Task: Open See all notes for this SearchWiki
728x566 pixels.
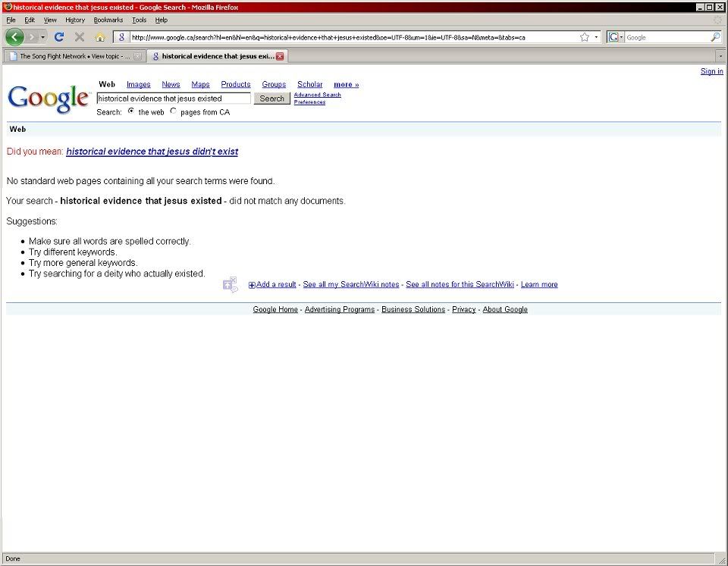Action: [460, 284]
